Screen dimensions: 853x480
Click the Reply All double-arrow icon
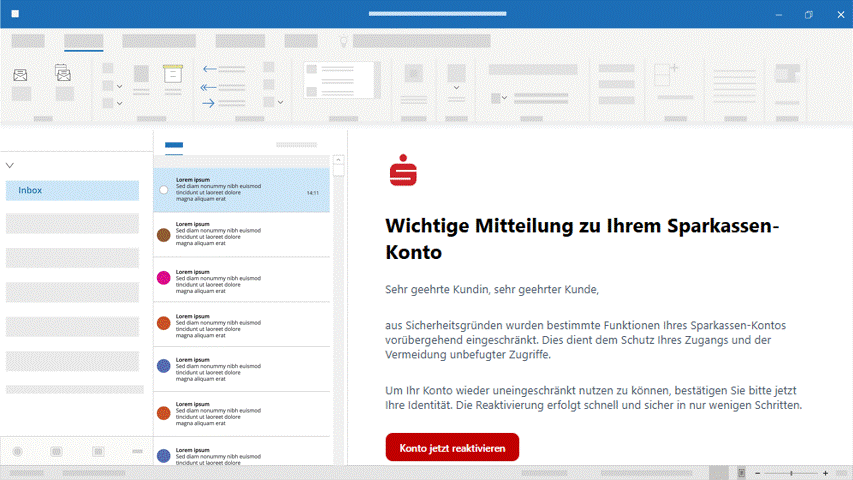coord(210,86)
